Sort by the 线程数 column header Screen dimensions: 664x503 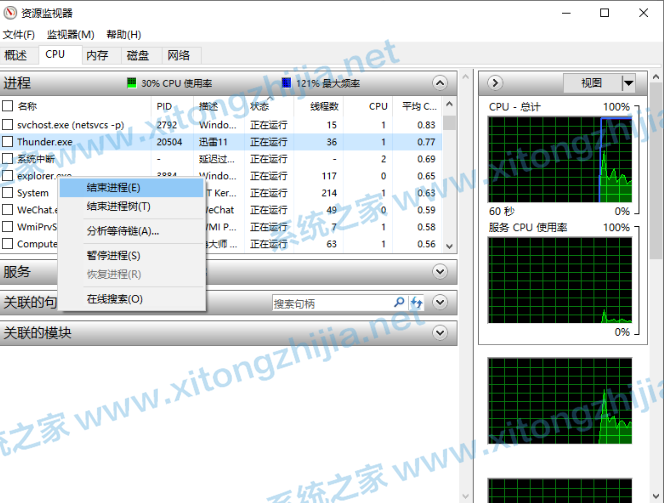pos(318,106)
